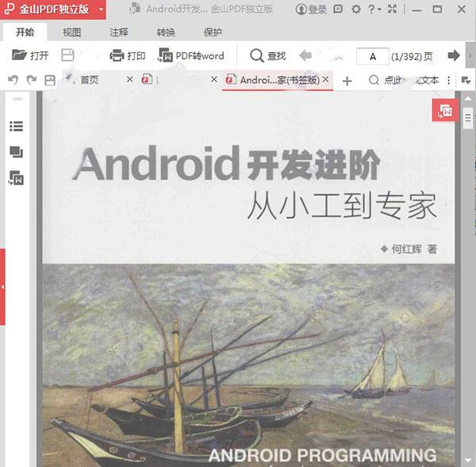Click the page number input field
This screenshot has height=467, width=476.
[372, 56]
